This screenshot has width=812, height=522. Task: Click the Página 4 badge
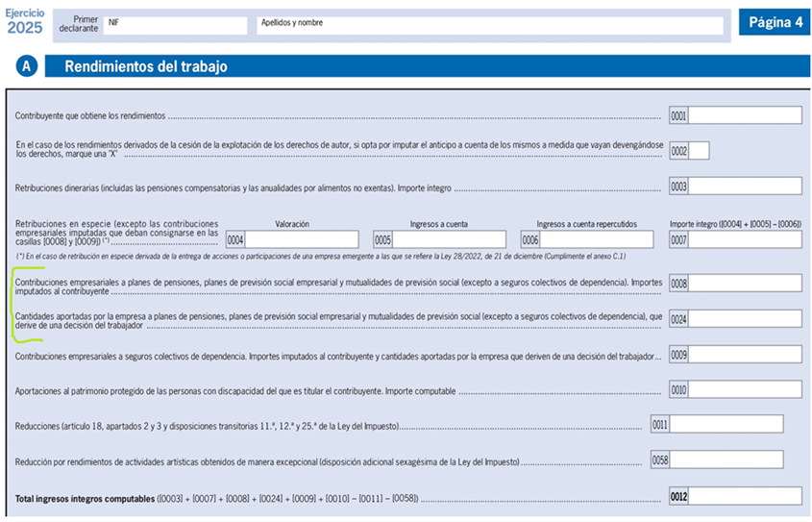773,22
